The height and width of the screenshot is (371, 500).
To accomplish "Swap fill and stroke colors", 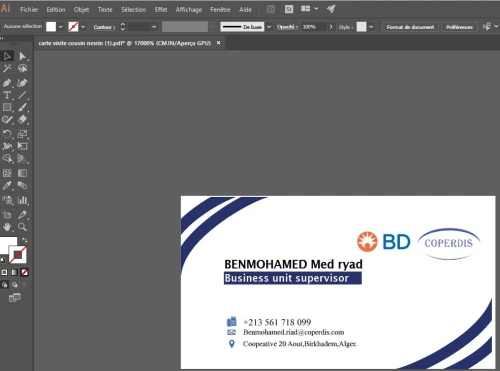I will 25,240.
